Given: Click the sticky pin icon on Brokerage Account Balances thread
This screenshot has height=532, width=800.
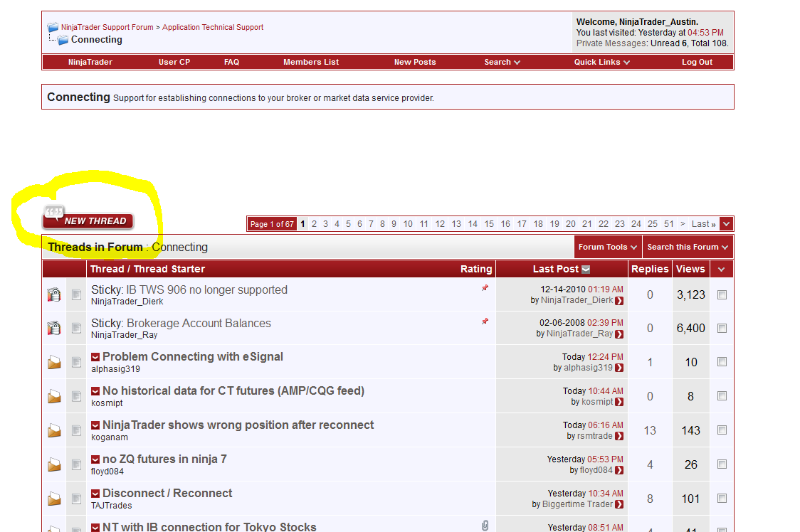Looking at the screenshot, I should click(485, 321).
